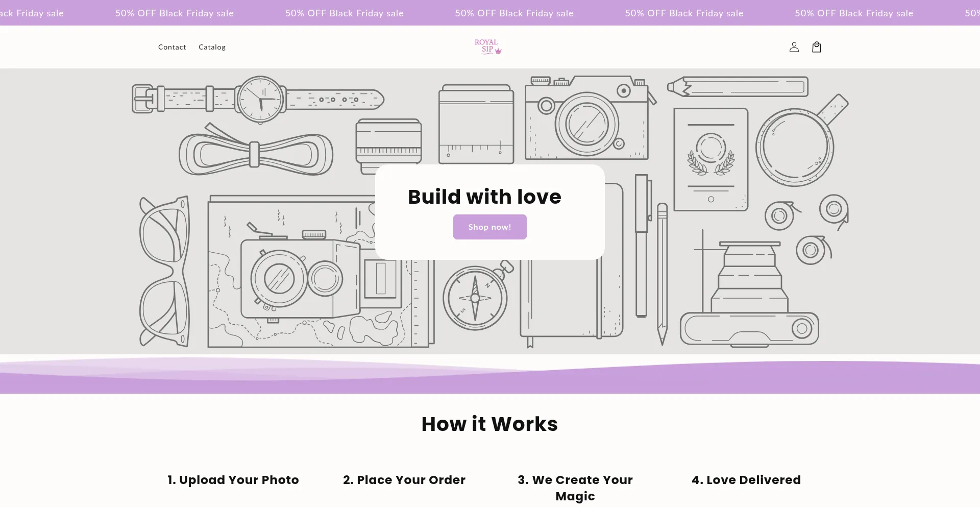Select step '3. We Create Your Magic'
980x507 pixels.
[x=575, y=488]
